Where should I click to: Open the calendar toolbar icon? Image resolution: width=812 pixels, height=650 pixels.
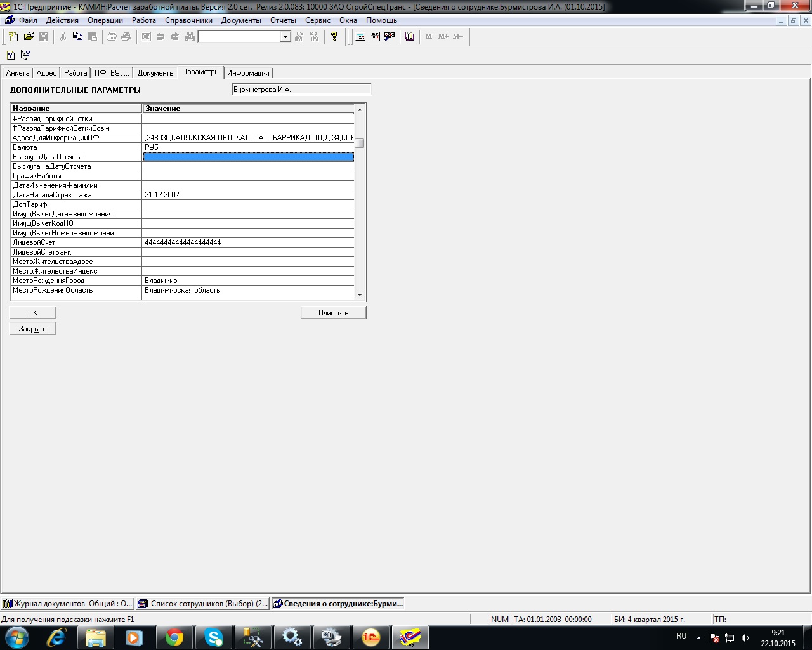(375, 37)
